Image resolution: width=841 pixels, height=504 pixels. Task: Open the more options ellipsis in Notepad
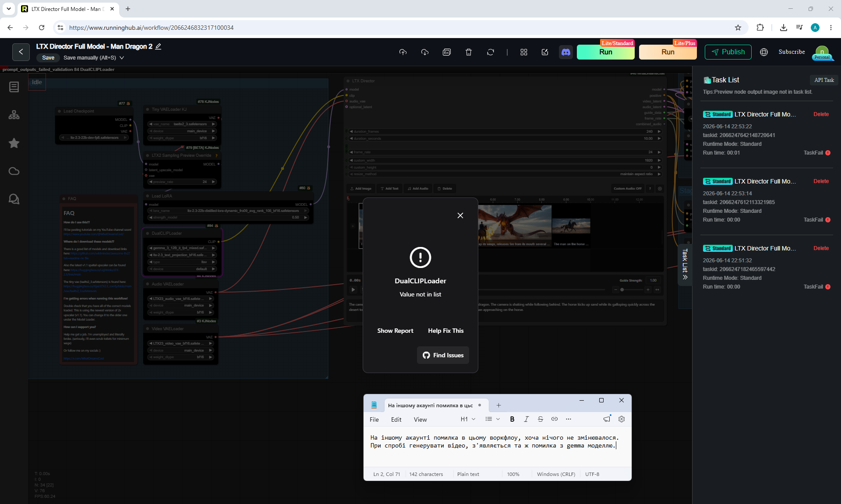[x=569, y=419]
